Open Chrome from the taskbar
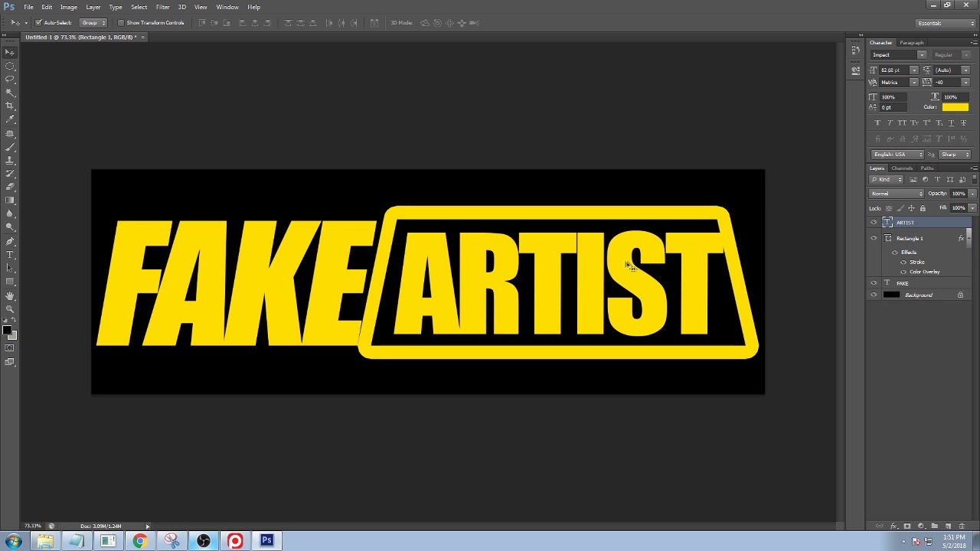This screenshot has width=980, height=551. click(x=139, y=541)
